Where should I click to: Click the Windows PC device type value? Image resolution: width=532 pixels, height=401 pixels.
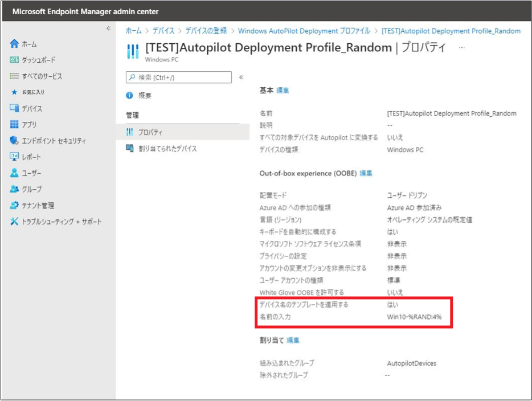point(405,150)
